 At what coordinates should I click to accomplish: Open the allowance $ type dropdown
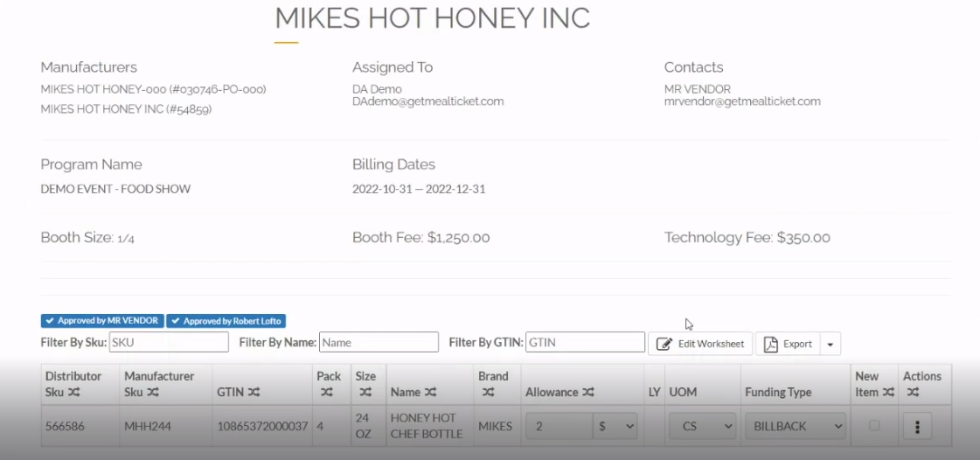click(x=615, y=426)
